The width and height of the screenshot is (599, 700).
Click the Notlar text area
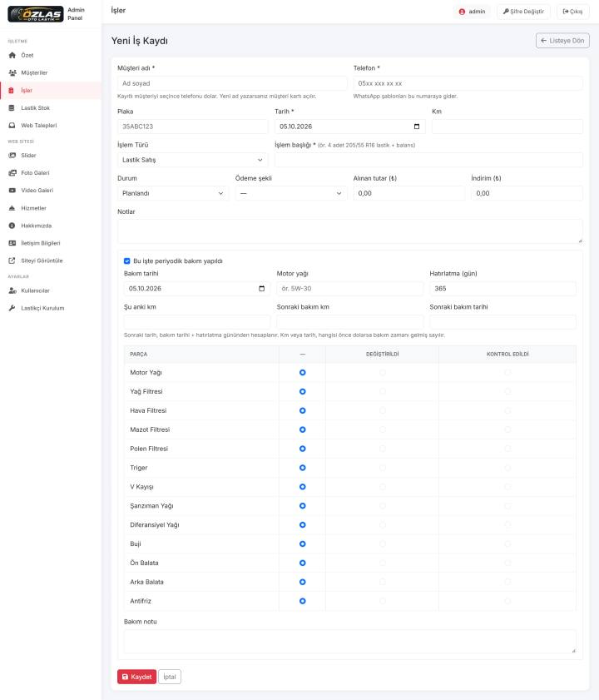(350, 231)
